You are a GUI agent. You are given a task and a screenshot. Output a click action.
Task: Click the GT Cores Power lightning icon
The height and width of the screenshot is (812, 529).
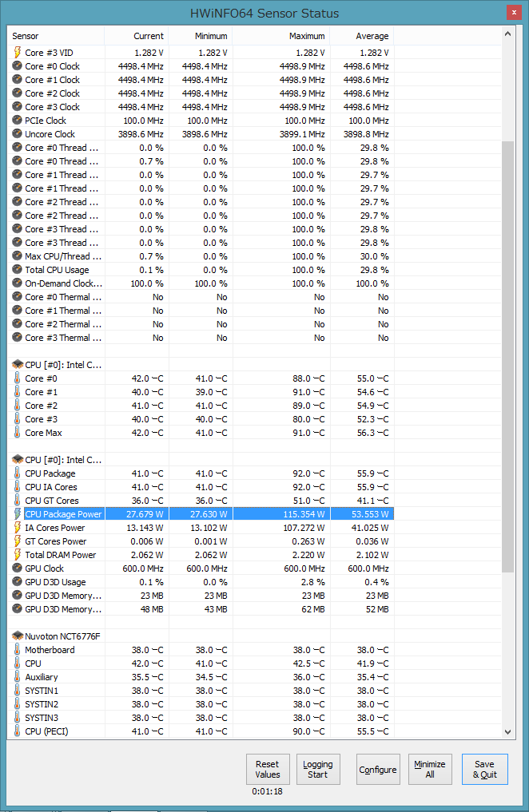17,541
